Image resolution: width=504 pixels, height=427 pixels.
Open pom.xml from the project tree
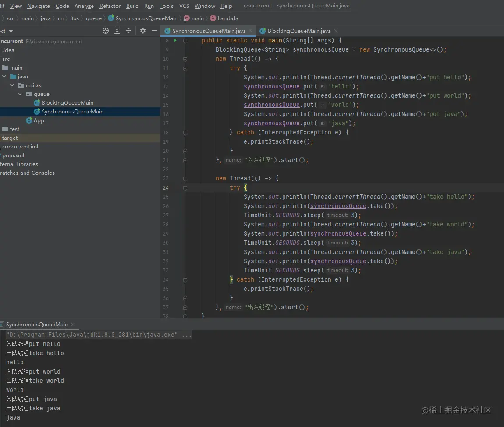tap(13, 155)
